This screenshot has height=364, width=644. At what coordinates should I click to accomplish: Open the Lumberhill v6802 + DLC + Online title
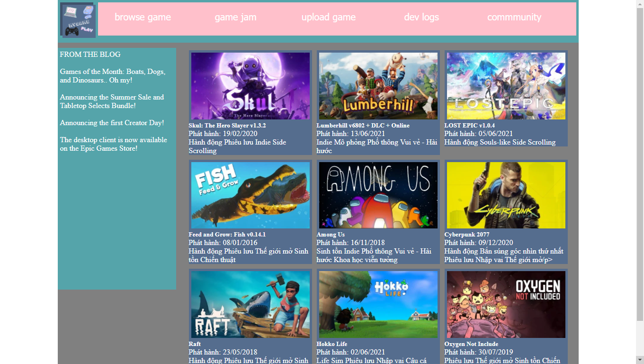tap(363, 126)
